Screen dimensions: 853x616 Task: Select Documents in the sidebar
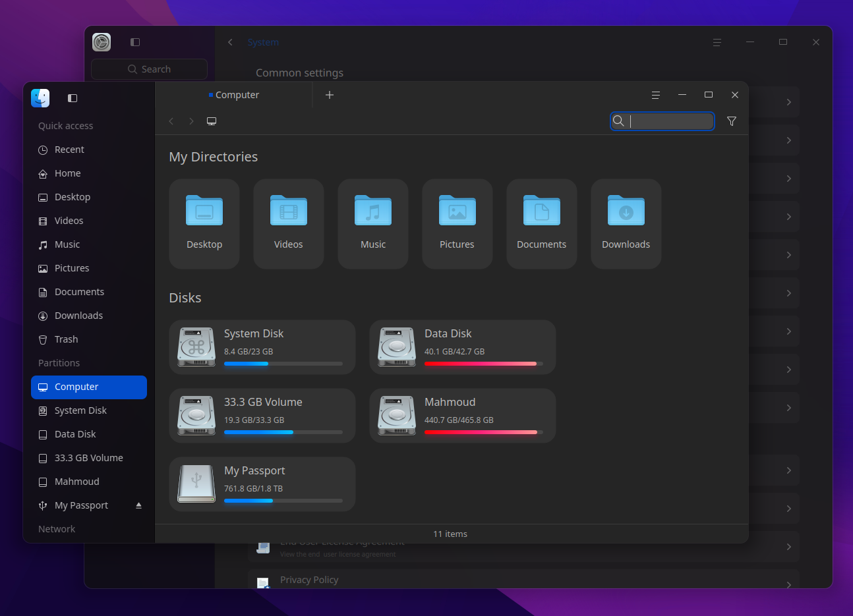click(89, 292)
